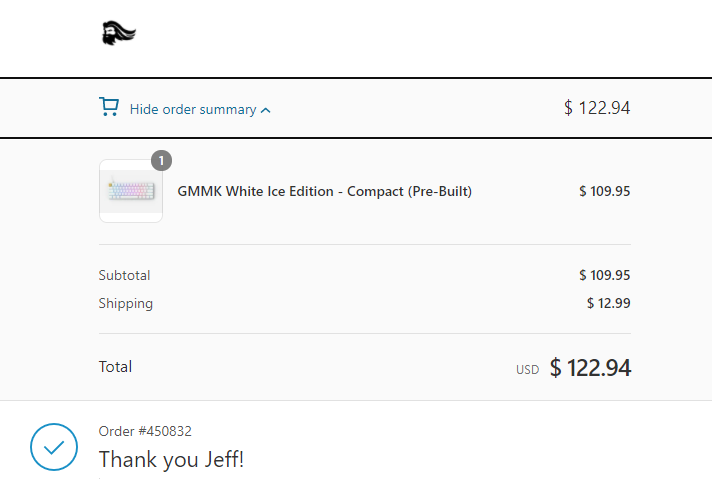Click the bearded man store logo

point(119,33)
